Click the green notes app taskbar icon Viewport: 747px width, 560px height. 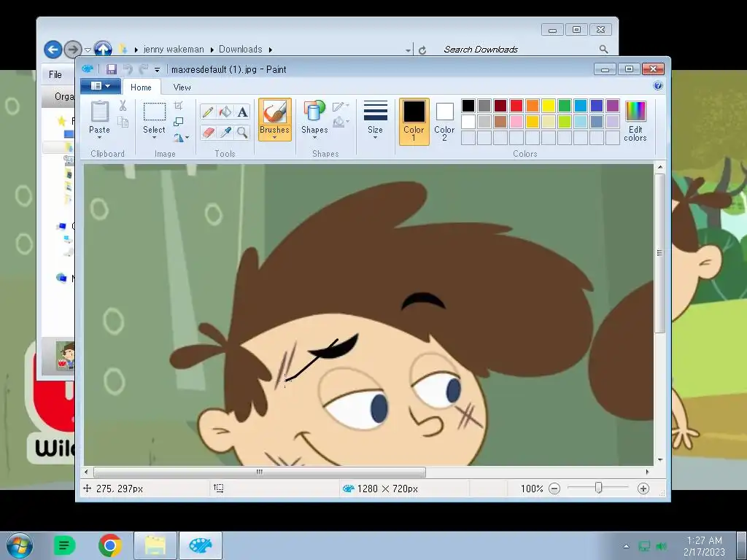[65, 545]
